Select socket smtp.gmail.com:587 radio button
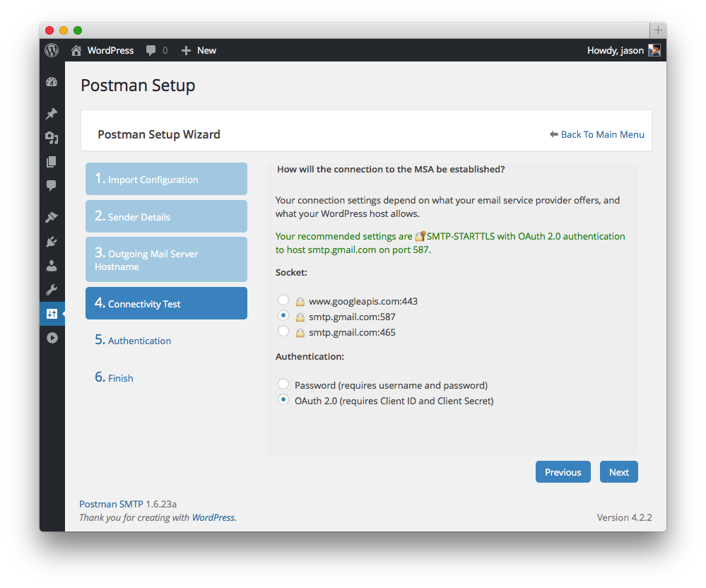This screenshot has width=706, height=588. pos(283,315)
